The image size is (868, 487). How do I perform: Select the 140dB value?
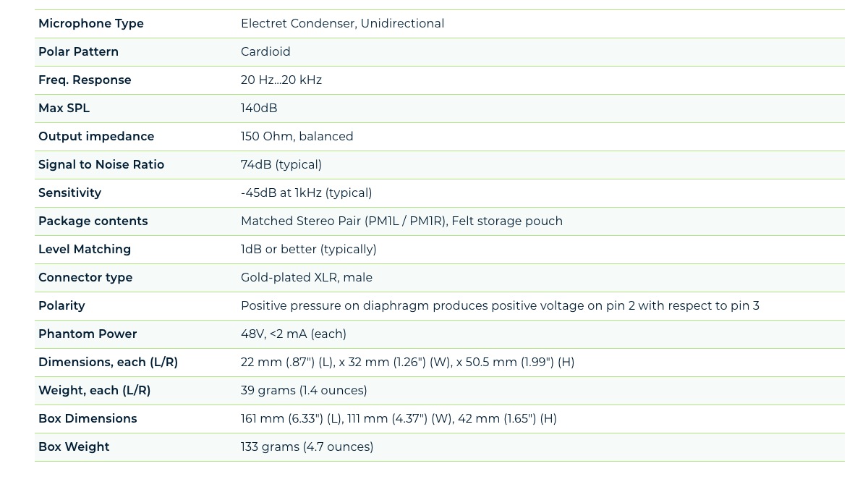point(259,109)
